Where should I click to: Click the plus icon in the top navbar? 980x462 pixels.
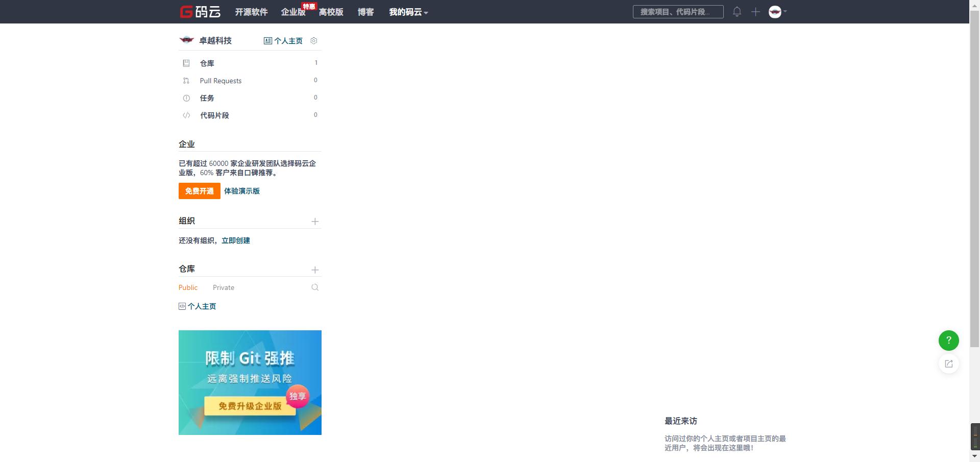755,11
